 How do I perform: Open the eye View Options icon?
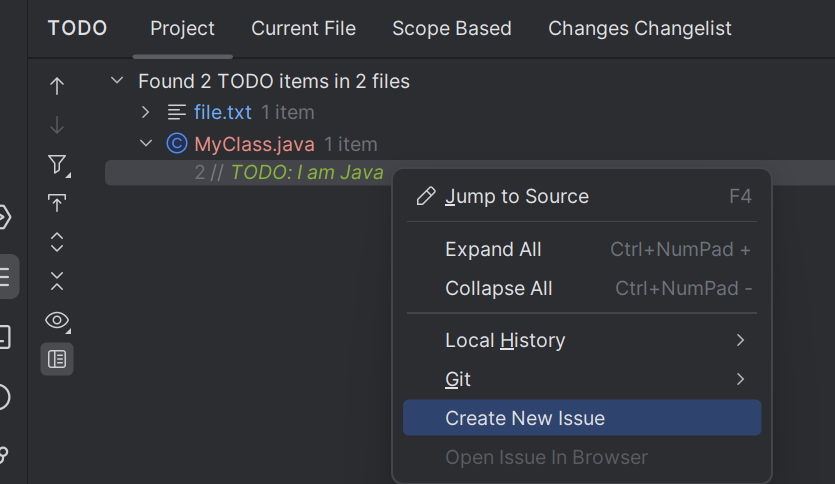[57, 320]
